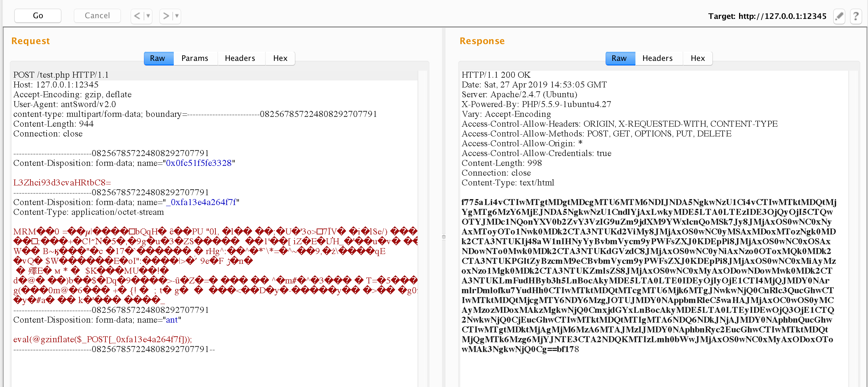
Task: Open history dropdown beside the back arrow
Action: 148,16
